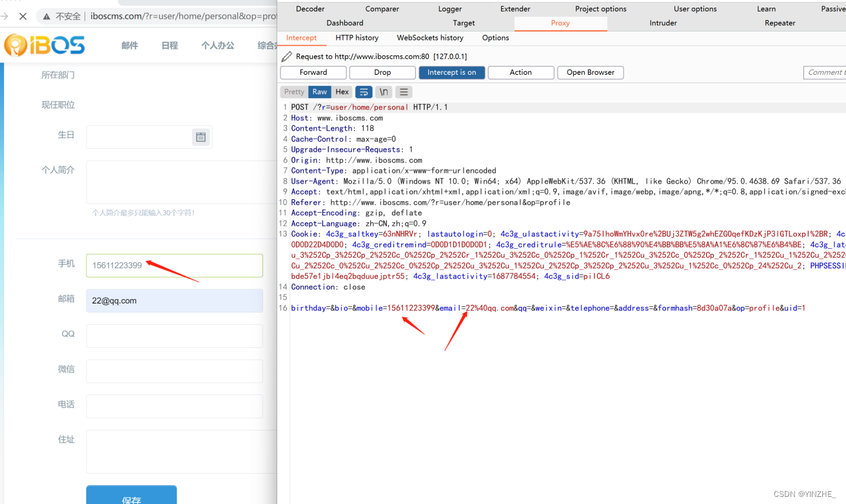Open HTTP history sub-tab
The width and height of the screenshot is (846, 504).
[357, 38]
